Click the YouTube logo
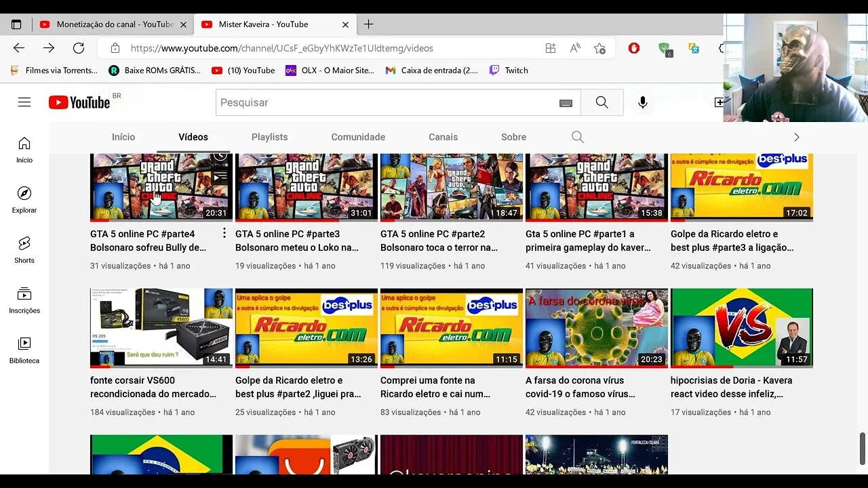Image resolution: width=868 pixels, height=488 pixels. coord(79,102)
